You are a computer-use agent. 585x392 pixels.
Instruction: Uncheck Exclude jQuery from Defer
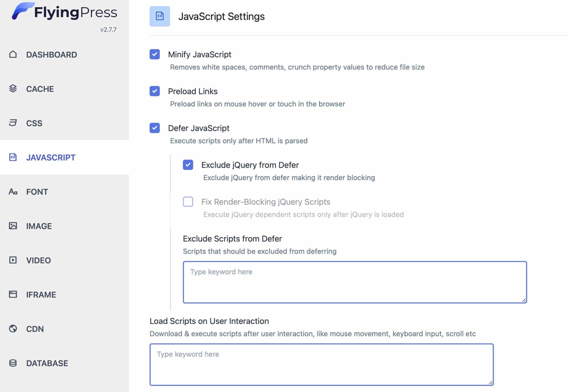(x=188, y=165)
